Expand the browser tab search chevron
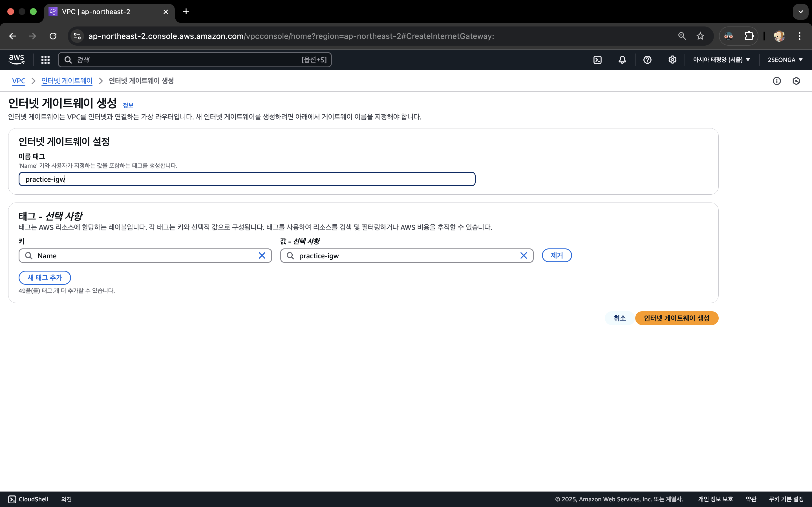The height and width of the screenshot is (507, 812). point(800,12)
